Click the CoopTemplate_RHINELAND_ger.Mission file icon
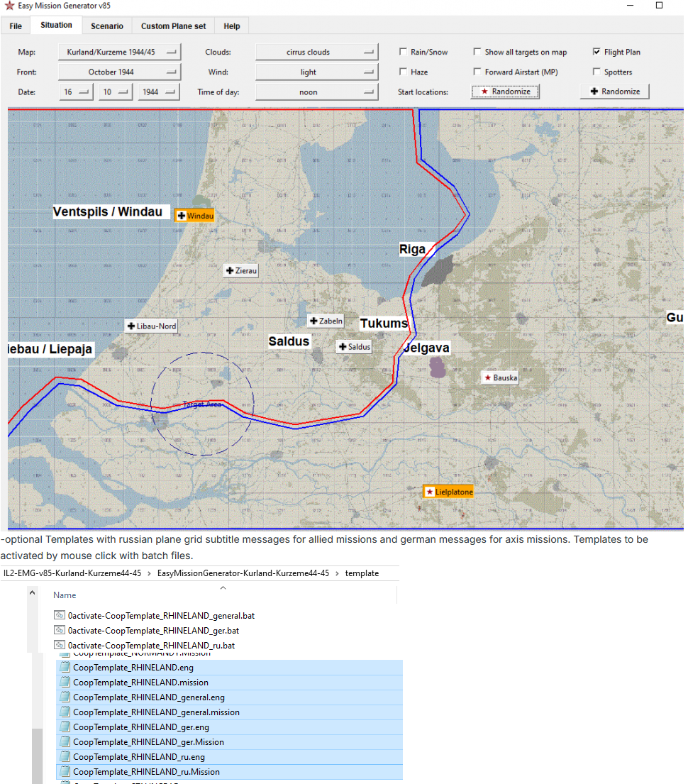 click(x=65, y=742)
